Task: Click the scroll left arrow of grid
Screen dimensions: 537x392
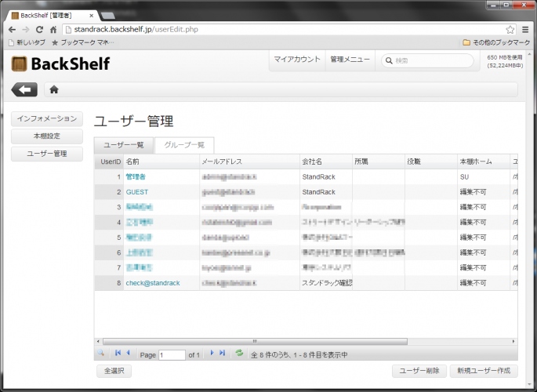Action: 98,341
